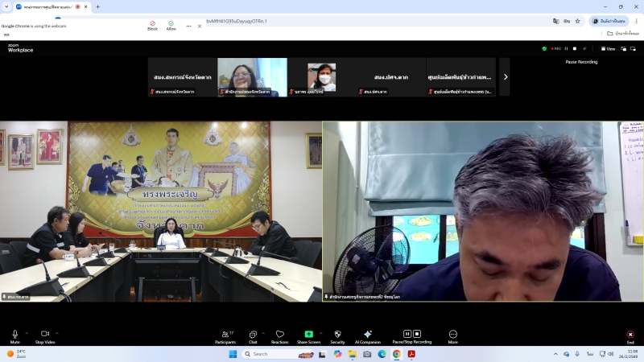Open the Windows taskbar search box
Screen dimensions: 644x362
pyautogui.click(x=270, y=354)
